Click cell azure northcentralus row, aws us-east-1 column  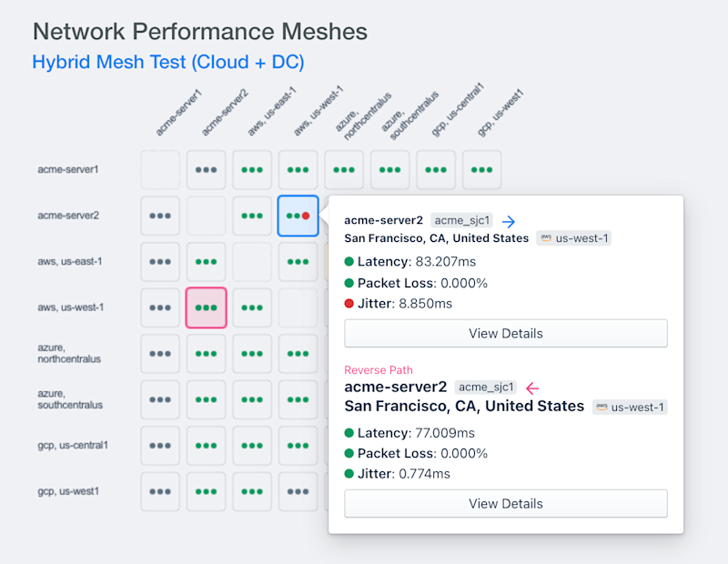pyautogui.click(x=252, y=354)
